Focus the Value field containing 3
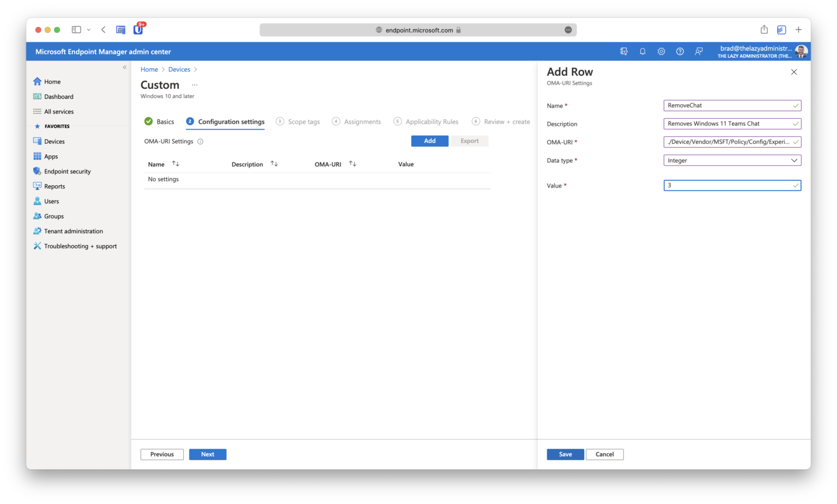This screenshot has width=837, height=504. (x=732, y=185)
